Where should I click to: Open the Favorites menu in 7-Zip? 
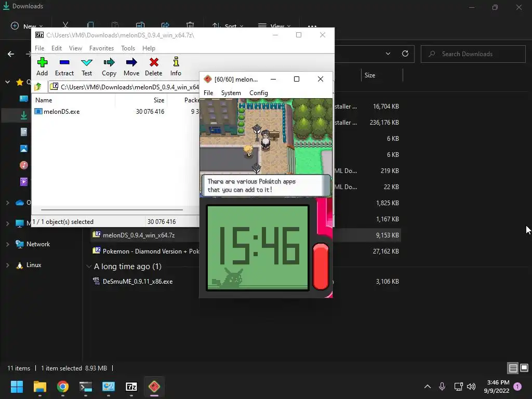coord(101,48)
